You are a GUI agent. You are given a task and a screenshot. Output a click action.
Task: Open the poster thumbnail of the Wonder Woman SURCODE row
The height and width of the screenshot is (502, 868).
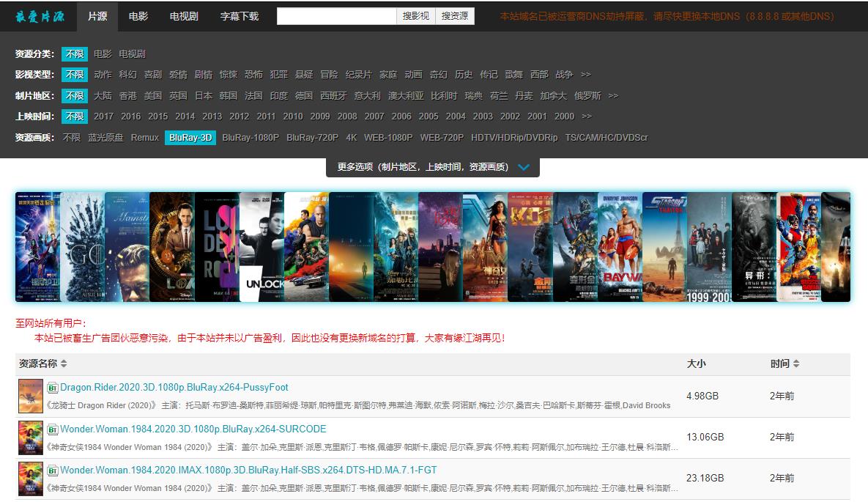click(x=31, y=438)
